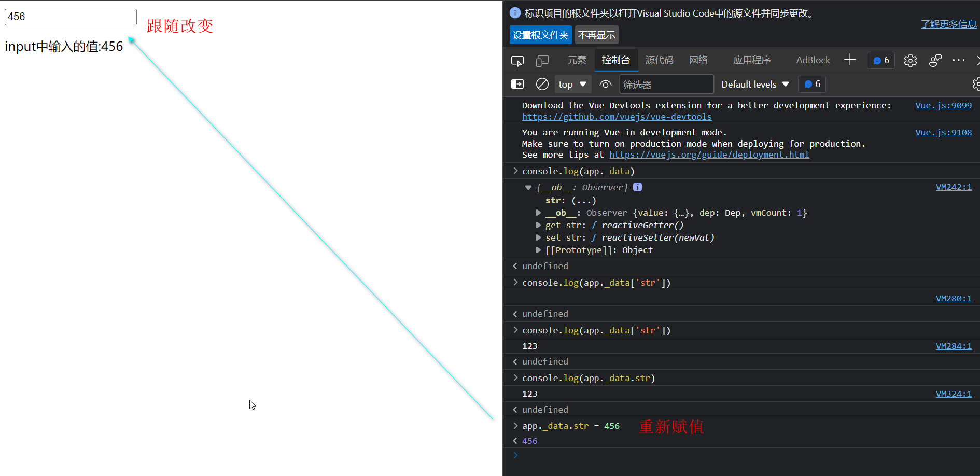Screen dimensions: 980x476
Task: Open the Network (网络) tab
Action: coord(698,60)
